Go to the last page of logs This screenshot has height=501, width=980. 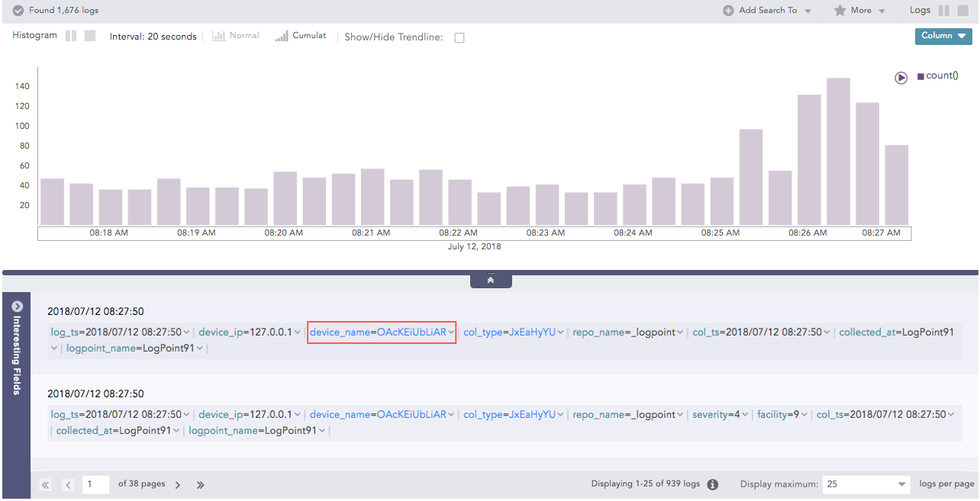201,484
